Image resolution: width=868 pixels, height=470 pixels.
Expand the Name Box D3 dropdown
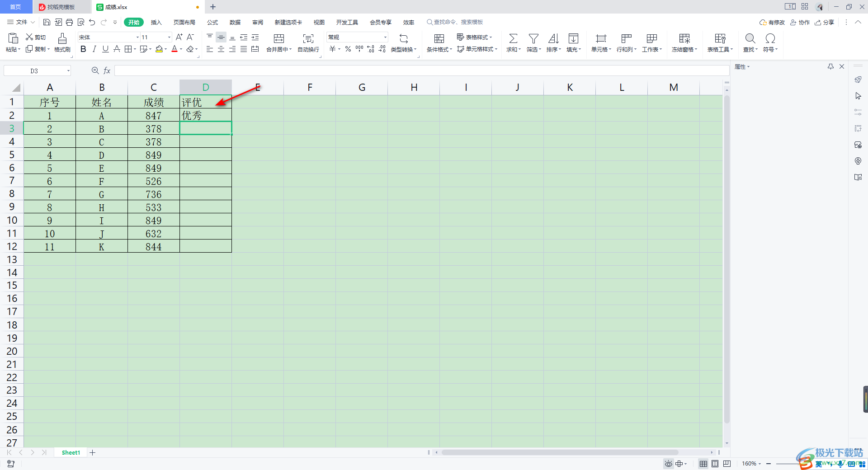(x=68, y=70)
